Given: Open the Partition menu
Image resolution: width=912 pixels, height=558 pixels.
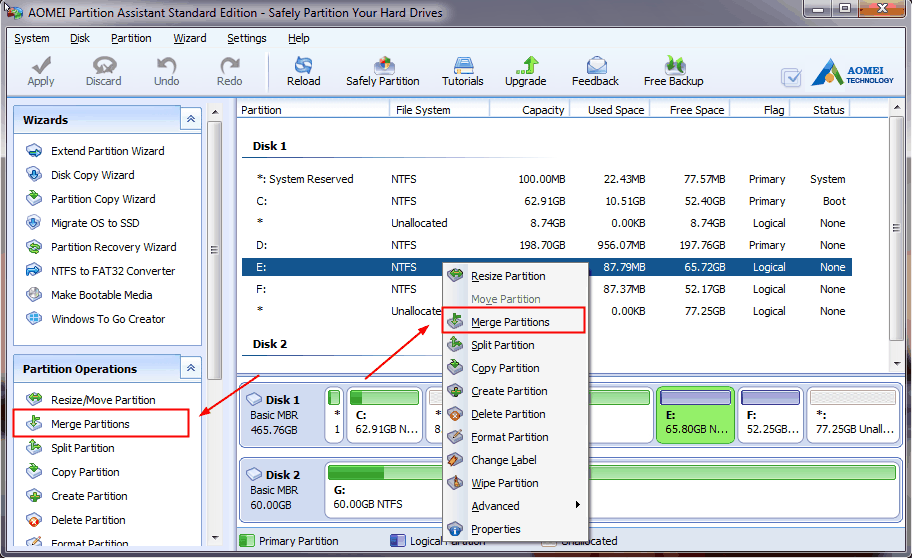Looking at the screenshot, I should pos(131,38).
